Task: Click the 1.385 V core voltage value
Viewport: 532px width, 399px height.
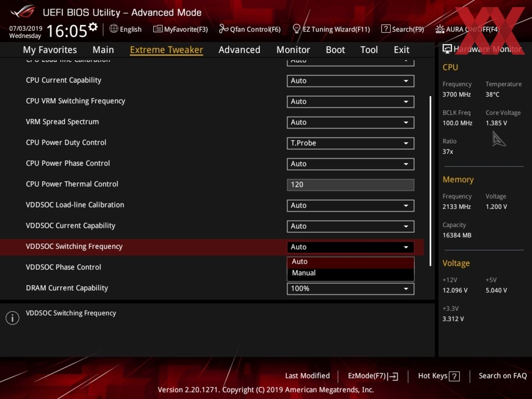Action: pyautogui.click(x=496, y=123)
